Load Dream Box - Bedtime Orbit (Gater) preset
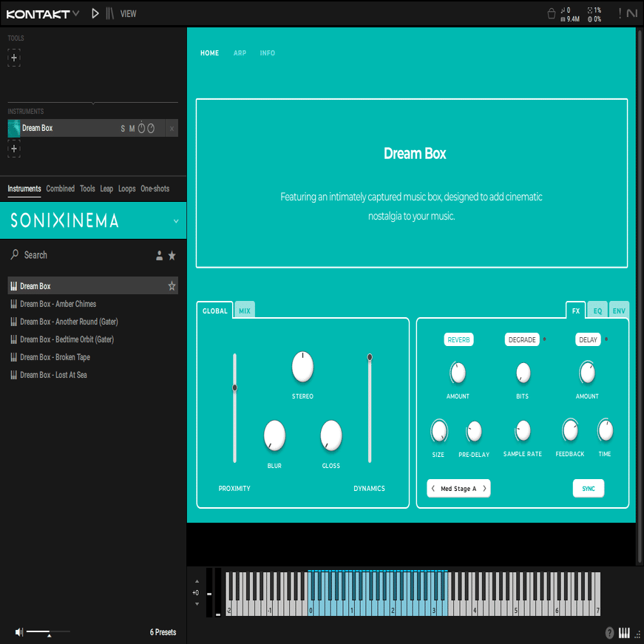The height and width of the screenshot is (644, 644). 93,339
